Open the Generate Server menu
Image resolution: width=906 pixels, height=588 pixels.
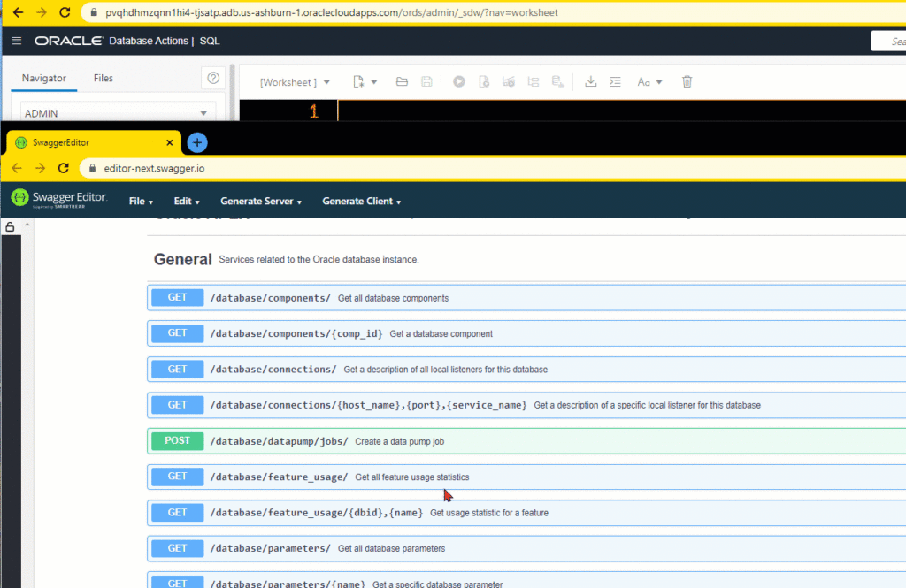coord(260,201)
